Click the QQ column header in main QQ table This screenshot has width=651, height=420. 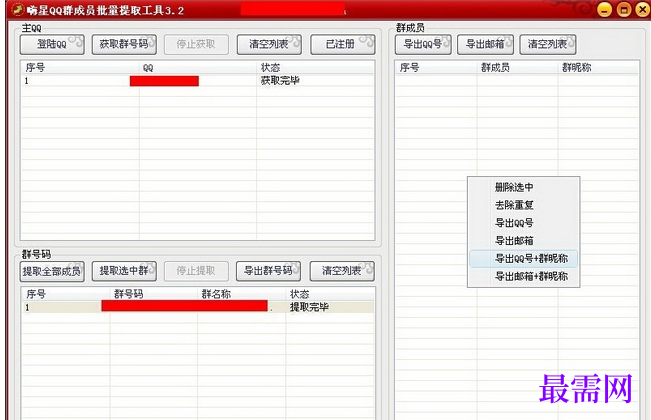coord(198,68)
